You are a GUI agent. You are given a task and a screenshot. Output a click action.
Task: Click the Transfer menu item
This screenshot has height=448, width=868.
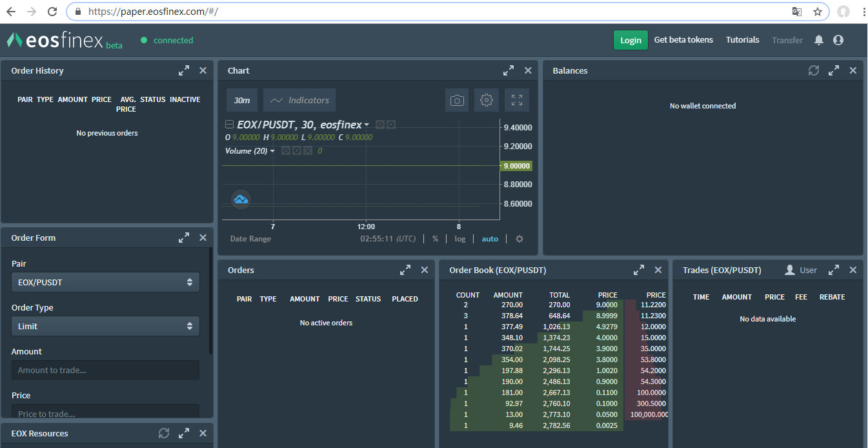coord(787,40)
